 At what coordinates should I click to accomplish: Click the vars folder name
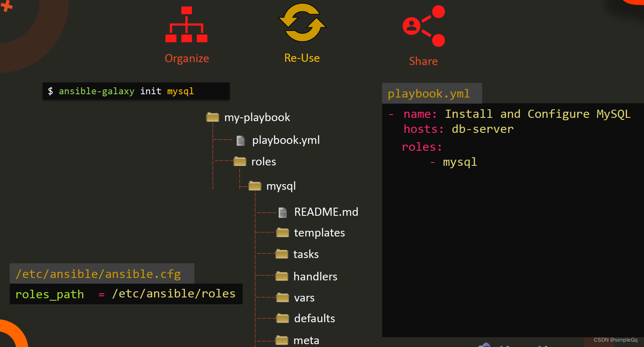304,298
